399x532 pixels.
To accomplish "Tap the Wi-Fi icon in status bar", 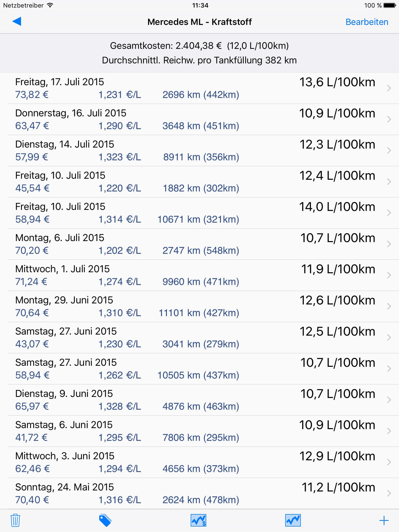I will (50, 5).
